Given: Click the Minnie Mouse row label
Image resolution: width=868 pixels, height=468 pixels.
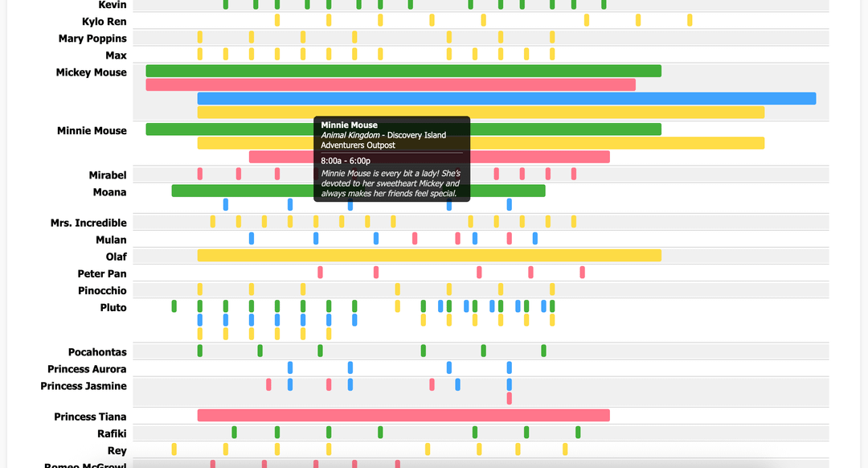Looking at the screenshot, I should pyautogui.click(x=92, y=131).
